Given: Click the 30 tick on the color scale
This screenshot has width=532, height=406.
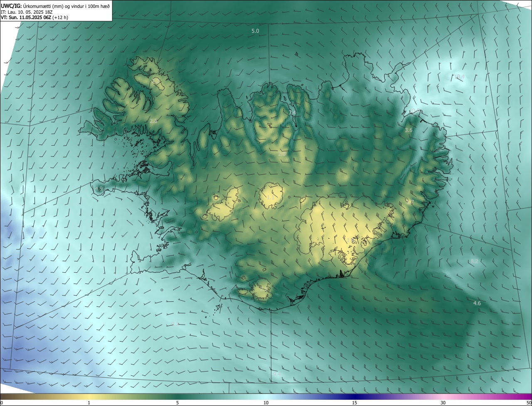Looking at the screenshot, I should click(x=443, y=403).
